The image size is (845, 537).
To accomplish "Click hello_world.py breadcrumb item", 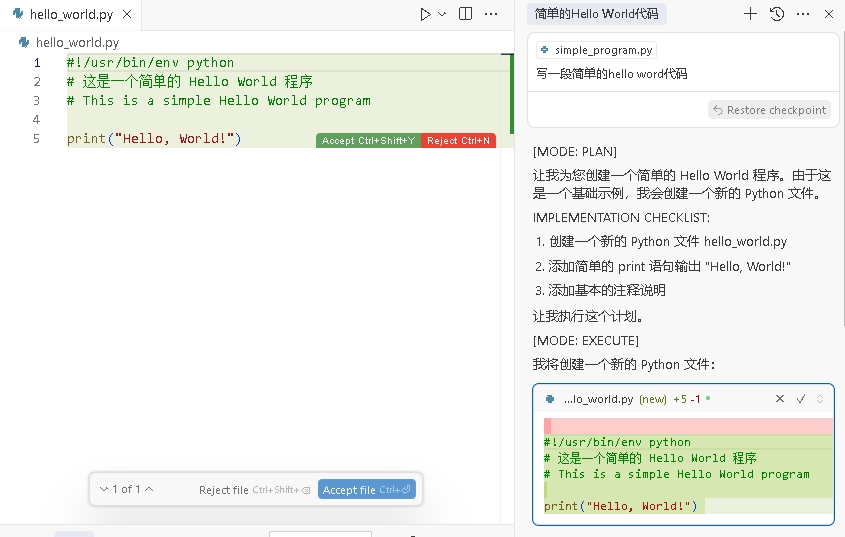I will tap(77, 42).
